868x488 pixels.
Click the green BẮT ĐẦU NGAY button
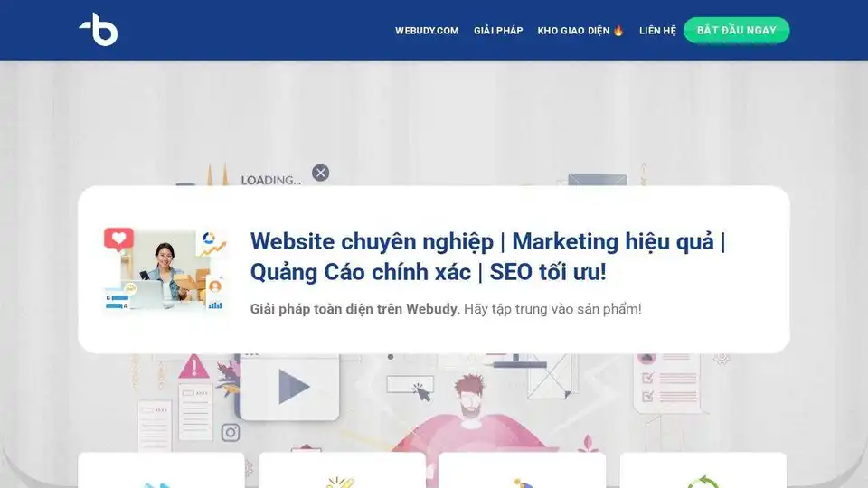(x=736, y=30)
